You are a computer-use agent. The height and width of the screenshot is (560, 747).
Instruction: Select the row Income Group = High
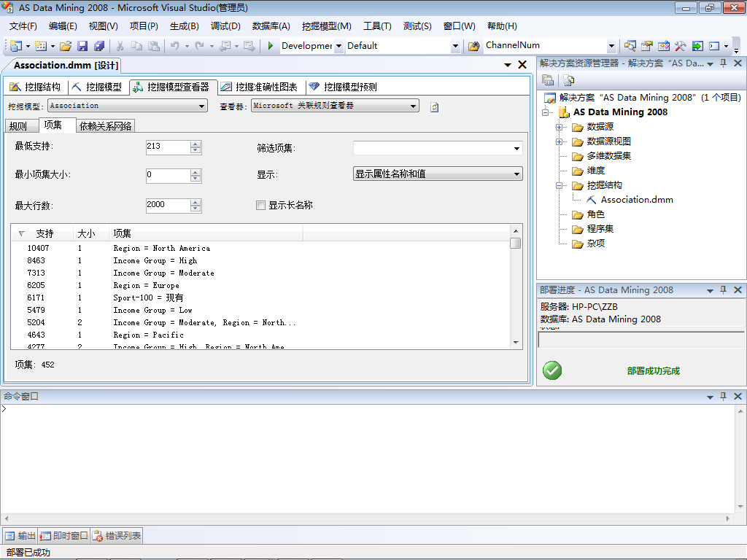[261, 260]
